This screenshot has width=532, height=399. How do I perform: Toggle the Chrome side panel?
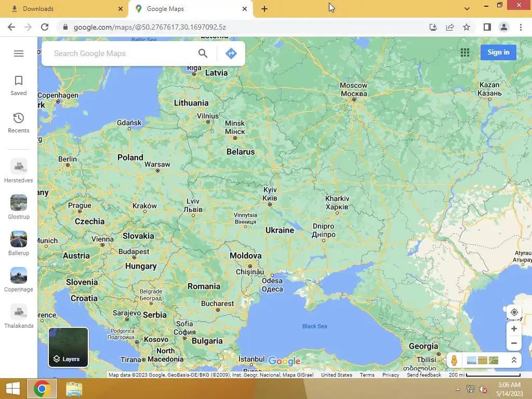click(x=487, y=27)
